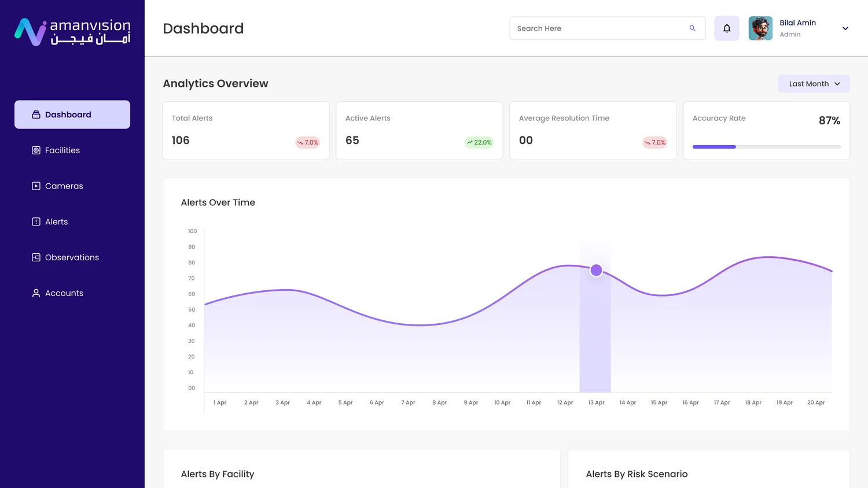Click Active Alerts 22.0% increase badge
The height and width of the screenshot is (488, 868).
pyautogui.click(x=479, y=142)
